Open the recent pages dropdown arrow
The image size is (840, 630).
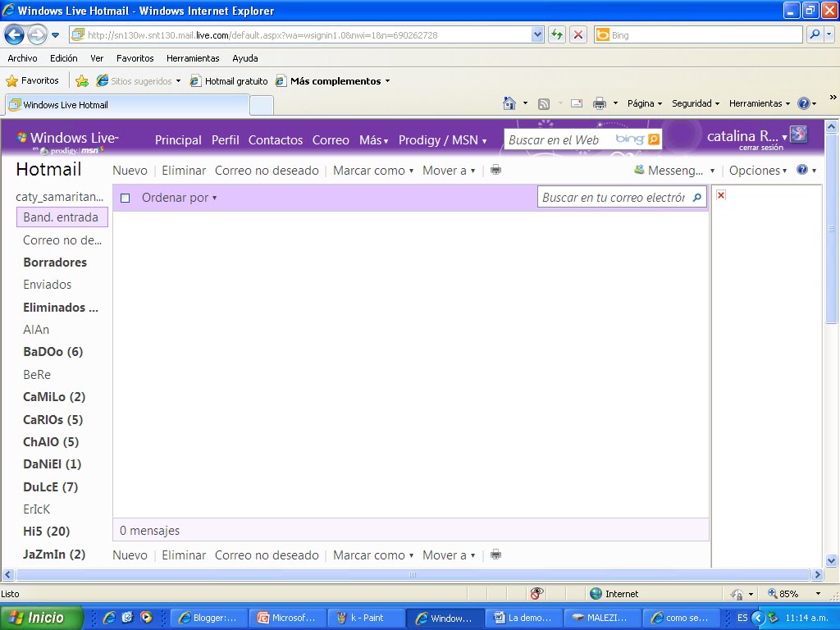[55, 36]
